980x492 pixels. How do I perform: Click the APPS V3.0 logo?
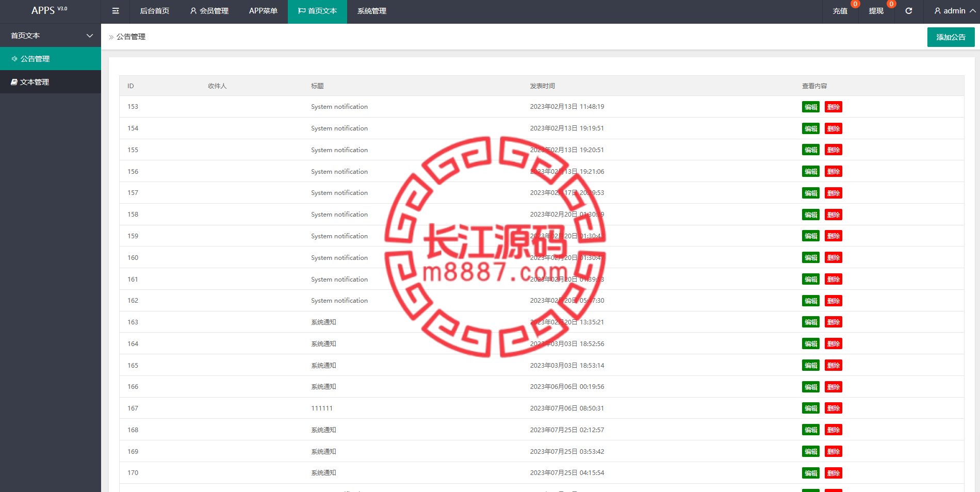click(50, 10)
